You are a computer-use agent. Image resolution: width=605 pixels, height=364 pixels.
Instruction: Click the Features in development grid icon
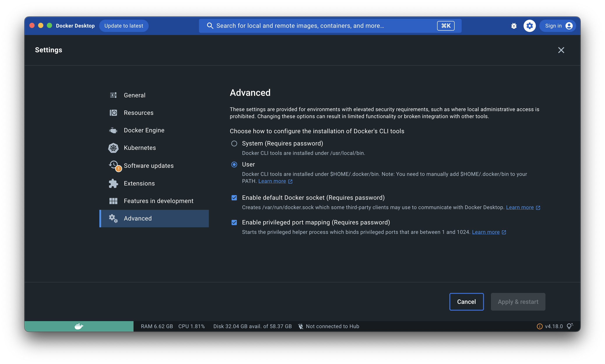click(x=113, y=201)
